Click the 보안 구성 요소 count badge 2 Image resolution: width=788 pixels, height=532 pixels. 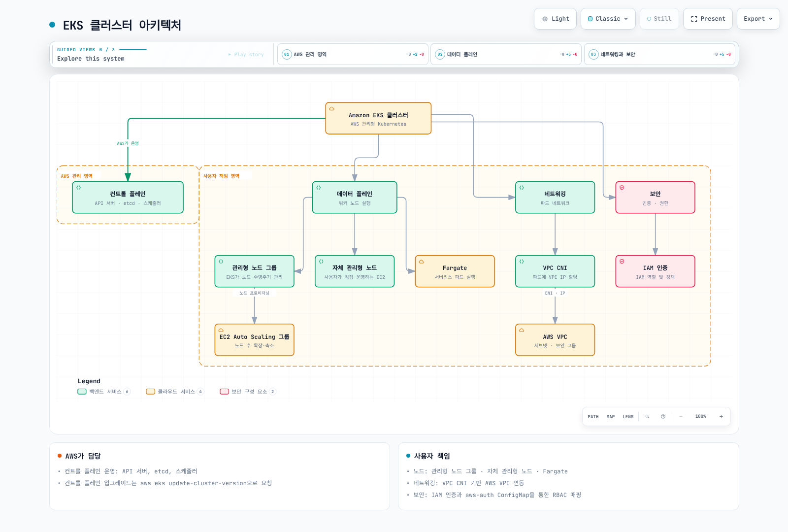pyautogui.click(x=272, y=392)
